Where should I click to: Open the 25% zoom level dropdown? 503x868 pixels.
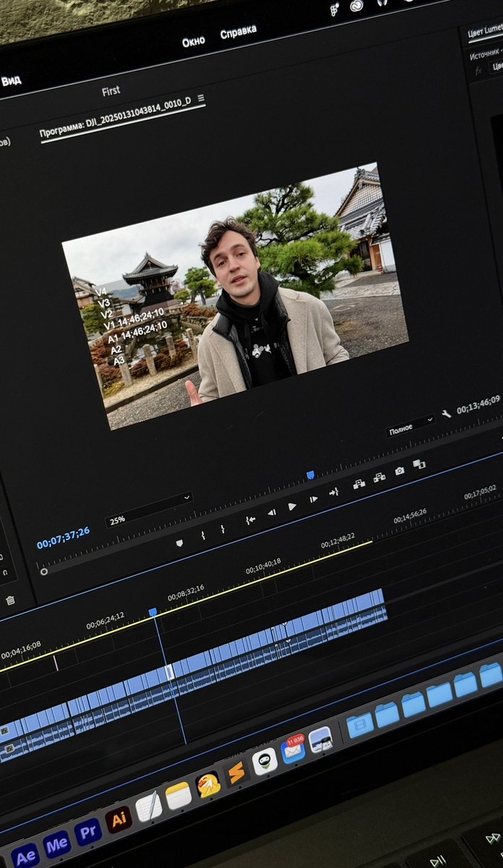pos(149,509)
